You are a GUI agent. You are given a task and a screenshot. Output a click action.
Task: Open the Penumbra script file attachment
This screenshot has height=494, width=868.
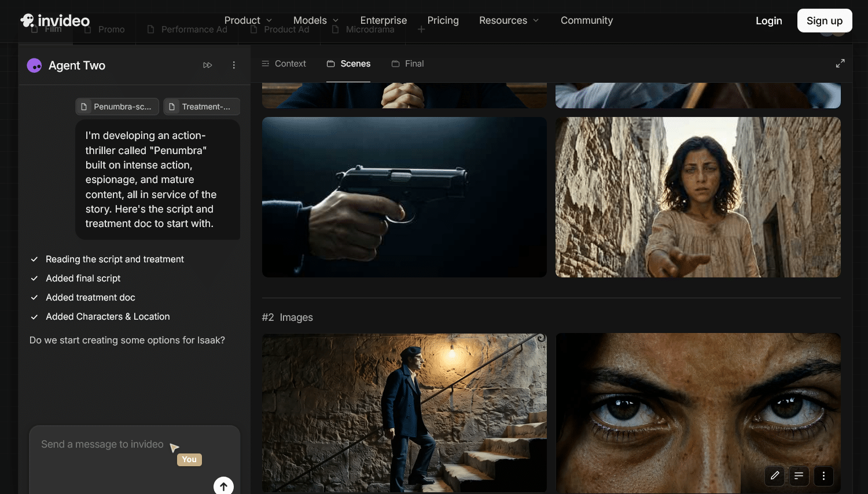pyautogui.click(x=117, y=107)
